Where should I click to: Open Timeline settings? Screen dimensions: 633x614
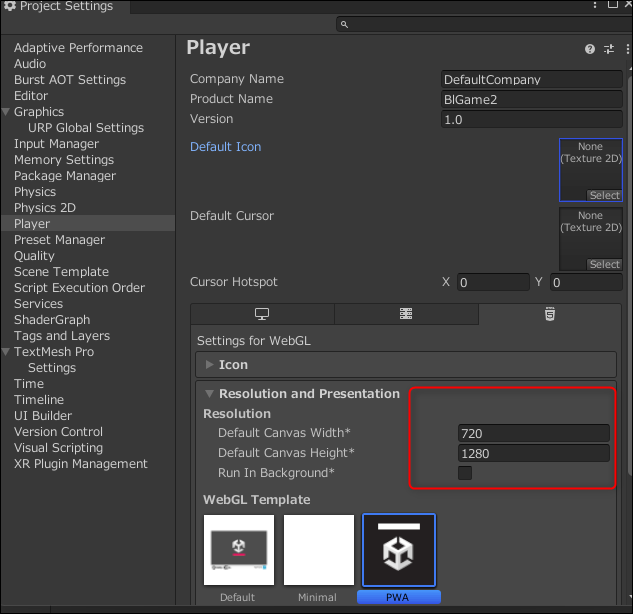39,400
